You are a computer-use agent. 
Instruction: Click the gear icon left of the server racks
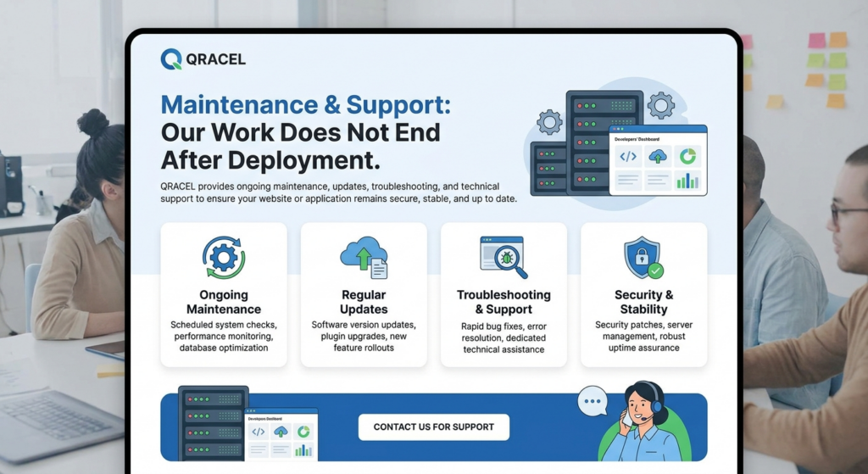pyautogui.click(x=549, y=122)
